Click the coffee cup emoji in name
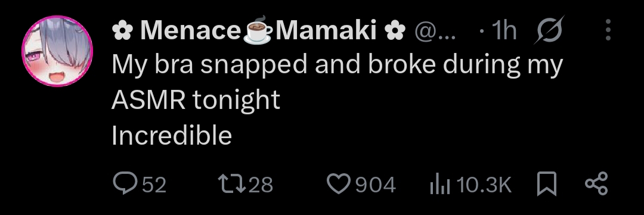This screenshot has width=644, height=215. click(258, 30)
